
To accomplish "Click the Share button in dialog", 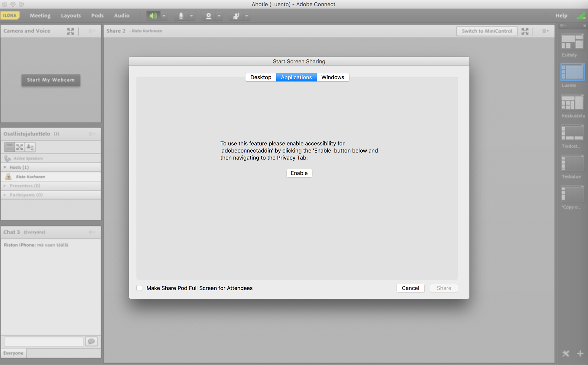I will coord(444,288).
